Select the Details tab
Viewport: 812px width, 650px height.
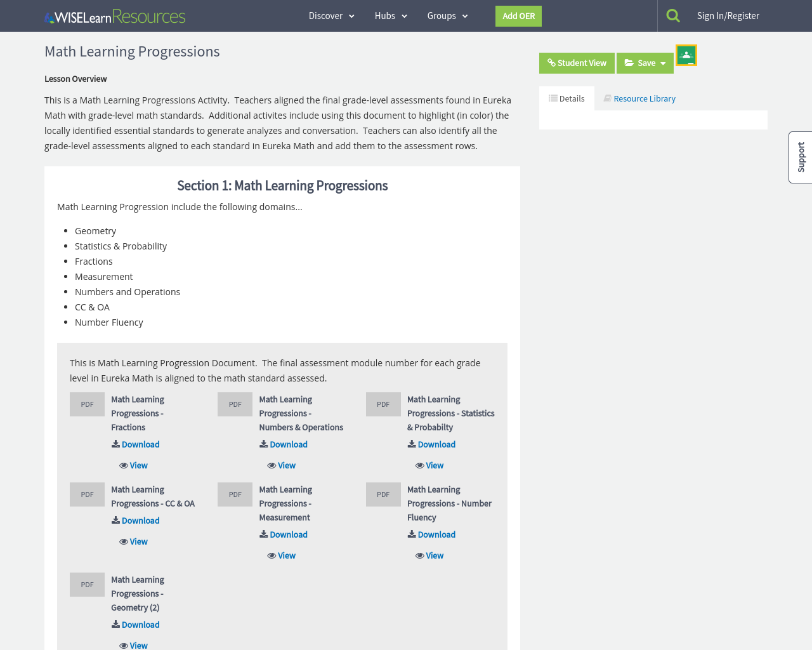click(x=566, y=98)
